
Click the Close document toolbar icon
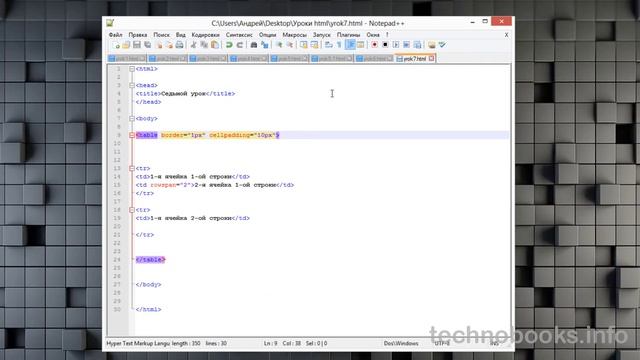click(x=159, y=45)
